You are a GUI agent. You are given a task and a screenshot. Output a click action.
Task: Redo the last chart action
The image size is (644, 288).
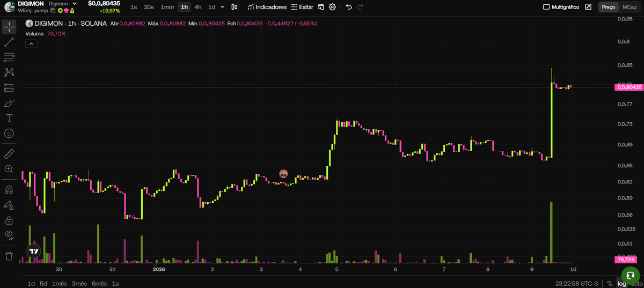tap(360, 7)
